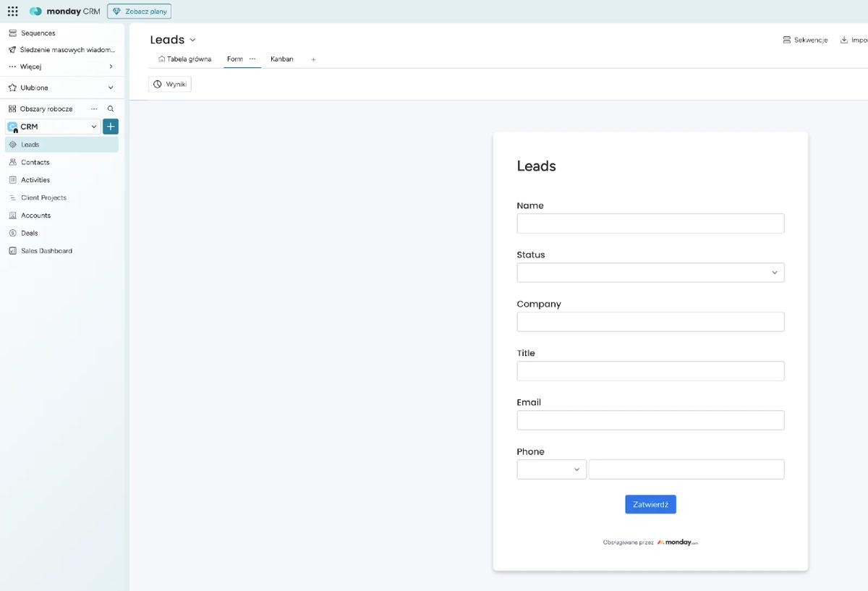Select Leads board in sidebar

(61, 145)
